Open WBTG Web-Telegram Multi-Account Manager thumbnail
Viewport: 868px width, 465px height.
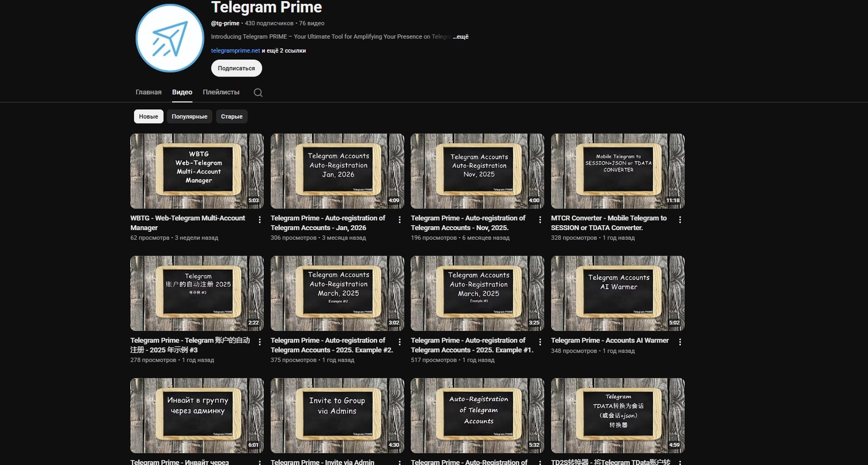pos(197,171)
